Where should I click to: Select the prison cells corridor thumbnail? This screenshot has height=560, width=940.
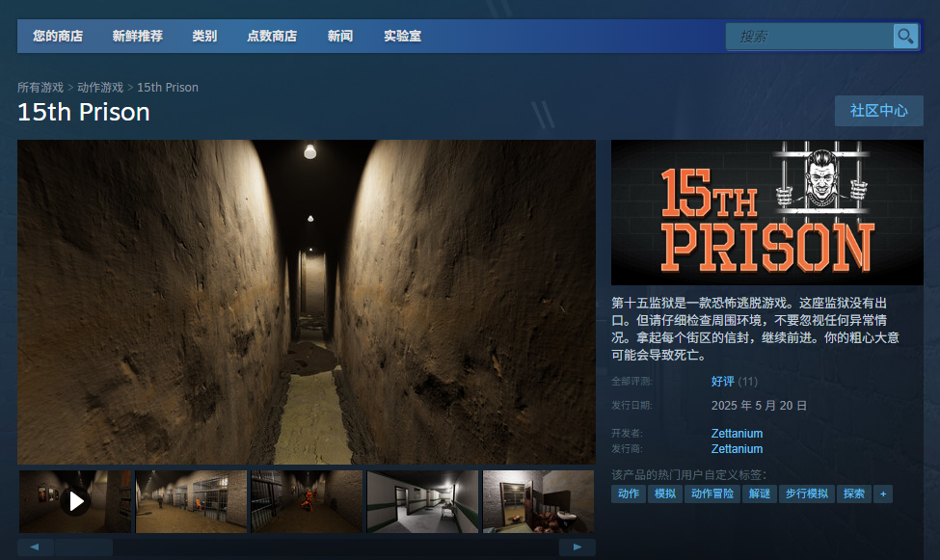(191, 501)
